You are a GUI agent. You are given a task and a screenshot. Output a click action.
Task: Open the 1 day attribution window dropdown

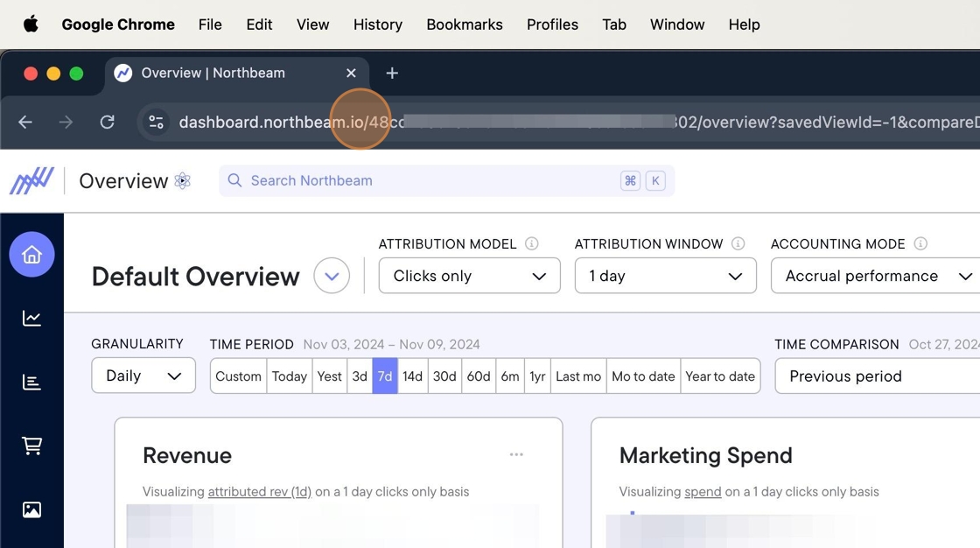click(x=665, y=276)
